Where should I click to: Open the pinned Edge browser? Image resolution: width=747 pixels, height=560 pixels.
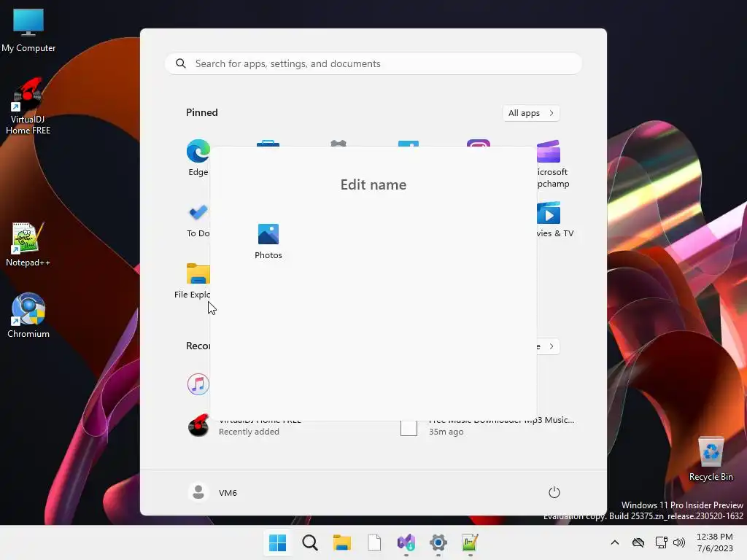[x=198, y=158]
